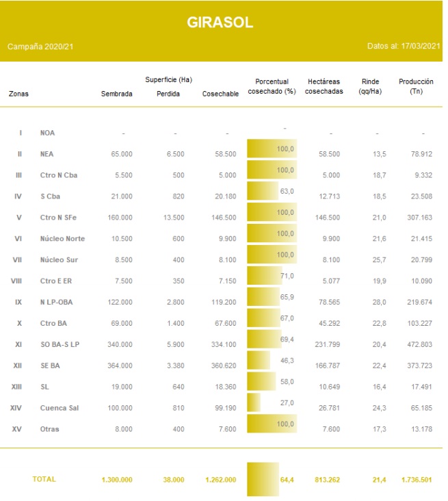Select the Otras zone label
Viewport: 448px width, 501px height.
click(49, 429)
